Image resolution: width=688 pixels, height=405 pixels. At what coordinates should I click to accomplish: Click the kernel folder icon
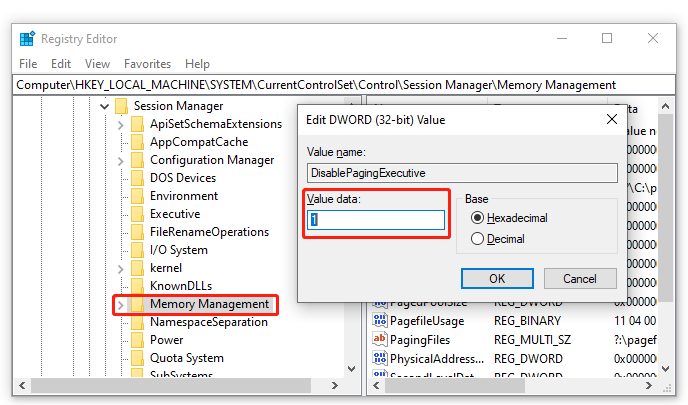point(137,268)
